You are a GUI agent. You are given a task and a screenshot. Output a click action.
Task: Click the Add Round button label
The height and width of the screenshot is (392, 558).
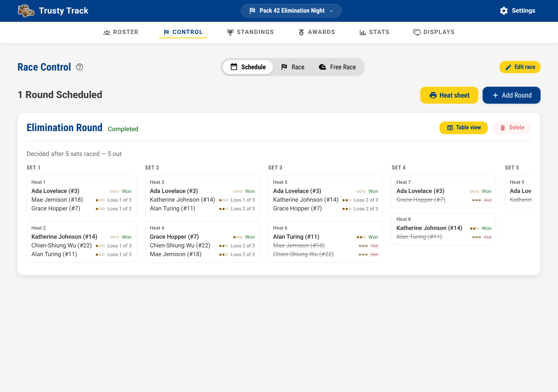point(517,95)
